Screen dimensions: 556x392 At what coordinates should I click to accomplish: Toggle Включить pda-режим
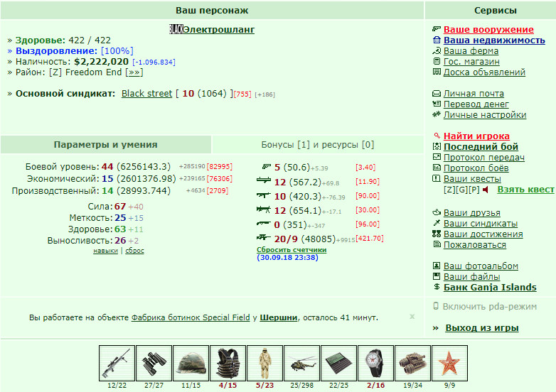(x=490, y=307)
